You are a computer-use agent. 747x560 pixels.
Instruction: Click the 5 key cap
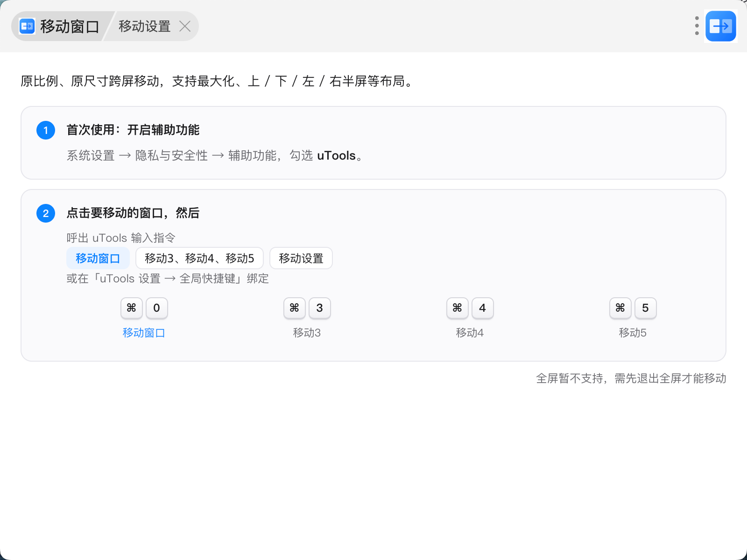[x=646, y=308]
